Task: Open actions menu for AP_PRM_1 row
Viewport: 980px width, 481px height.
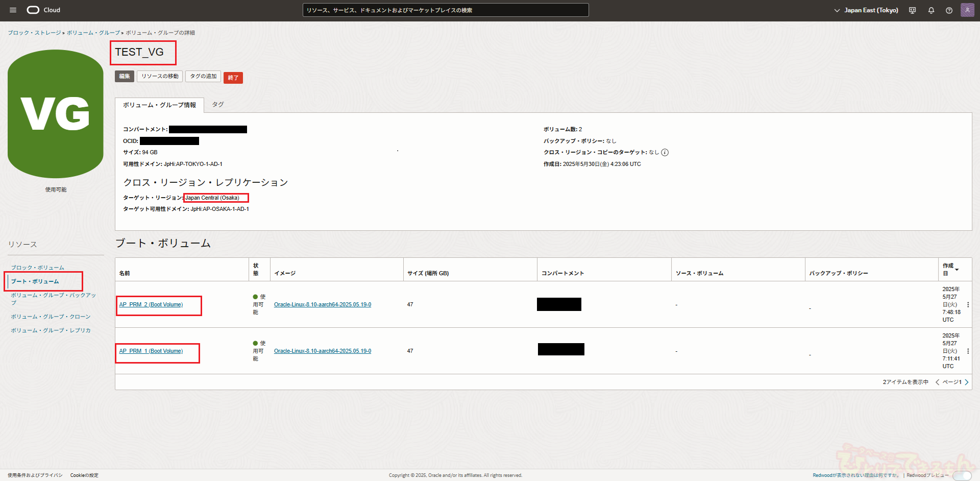Action: (968, 351)
